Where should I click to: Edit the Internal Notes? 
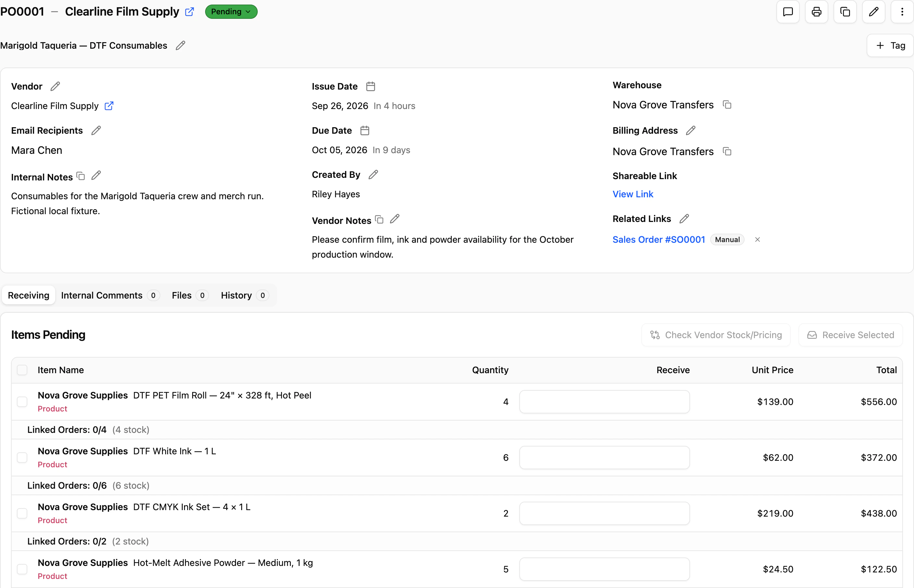coord(96,176)
